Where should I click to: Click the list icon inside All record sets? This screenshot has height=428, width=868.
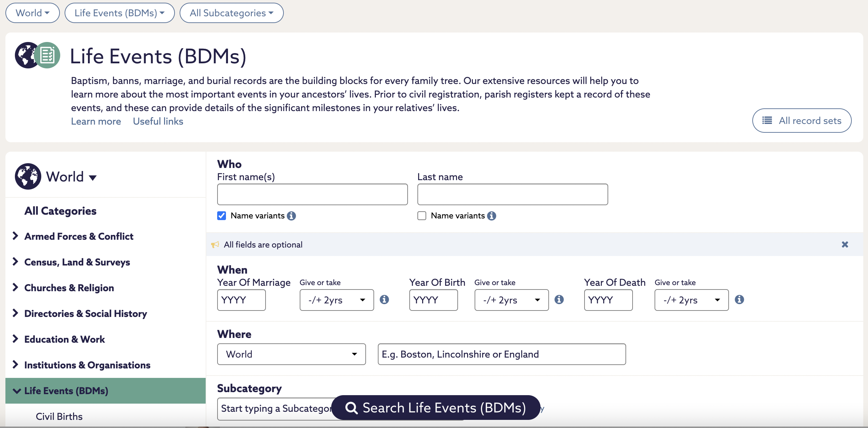point(768,120)
